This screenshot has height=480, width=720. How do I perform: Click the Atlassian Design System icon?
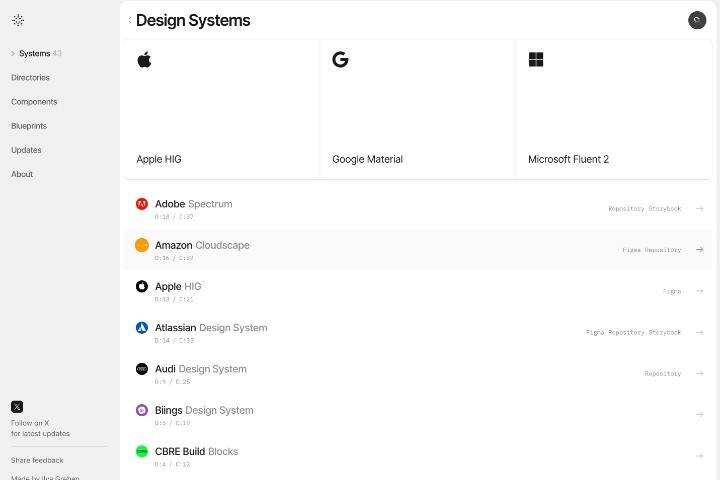coord(142,328)
